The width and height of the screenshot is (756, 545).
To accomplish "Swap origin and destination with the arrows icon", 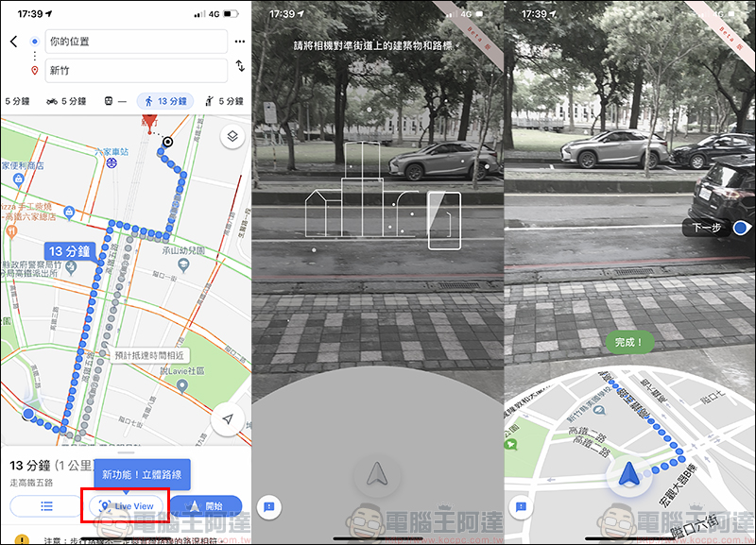I will click(x=240, y=66).
